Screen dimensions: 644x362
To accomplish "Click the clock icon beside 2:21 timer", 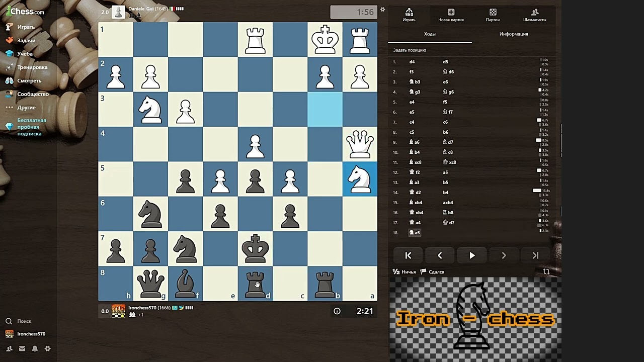I will pyautogui.click(x=337, y=311).
